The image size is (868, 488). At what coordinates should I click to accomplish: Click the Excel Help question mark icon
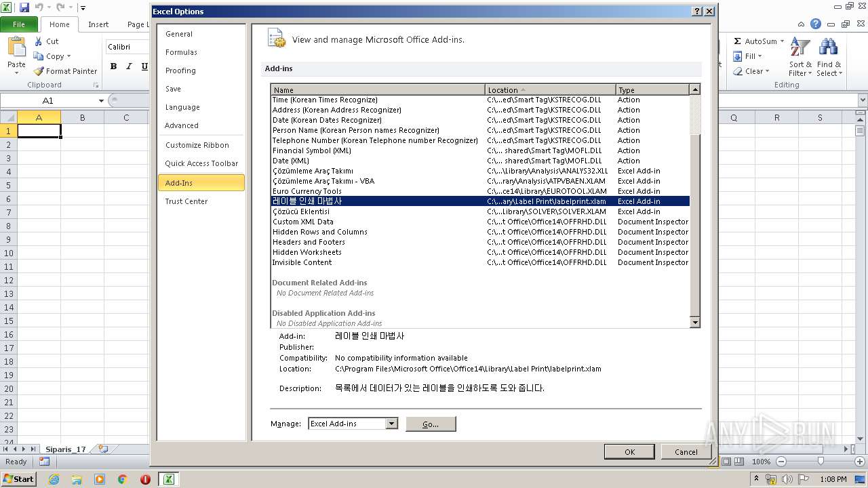816,24
